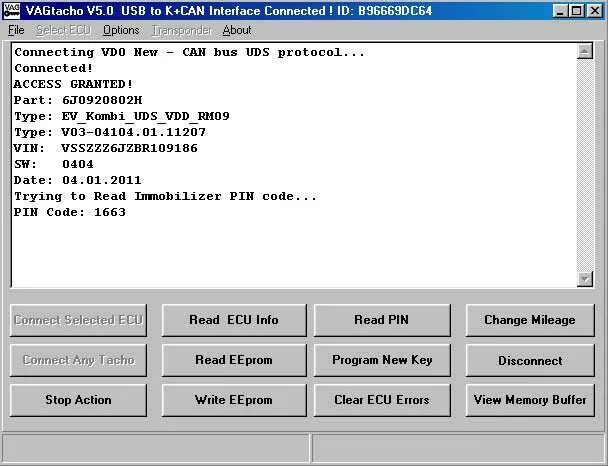Click the log scrollbar up arrow
608x466 pixels.
pyautogui.click(x=585, y=52)
